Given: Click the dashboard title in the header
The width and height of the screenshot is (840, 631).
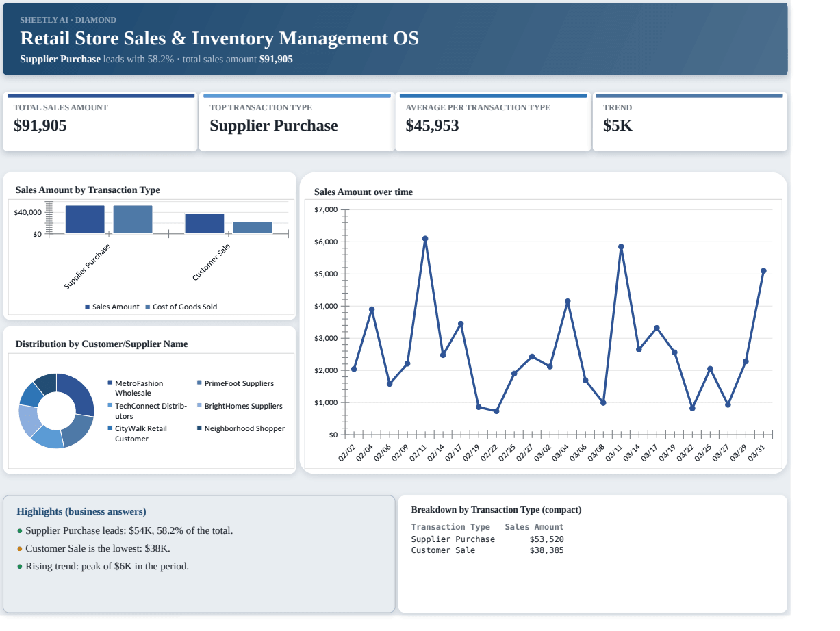Looking at the screenshot, I should tap(219, 38).
